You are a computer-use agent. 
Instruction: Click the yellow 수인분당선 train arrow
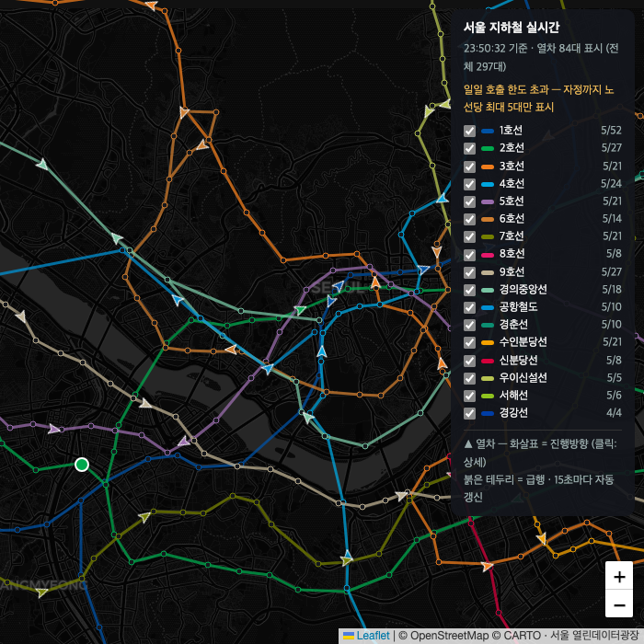point(541,538)
